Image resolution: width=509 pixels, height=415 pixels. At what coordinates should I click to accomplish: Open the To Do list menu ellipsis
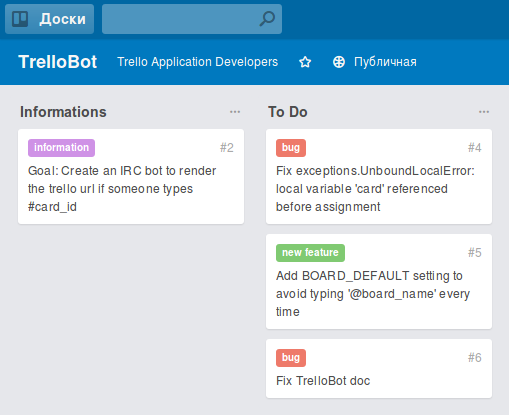pos(484,112)
